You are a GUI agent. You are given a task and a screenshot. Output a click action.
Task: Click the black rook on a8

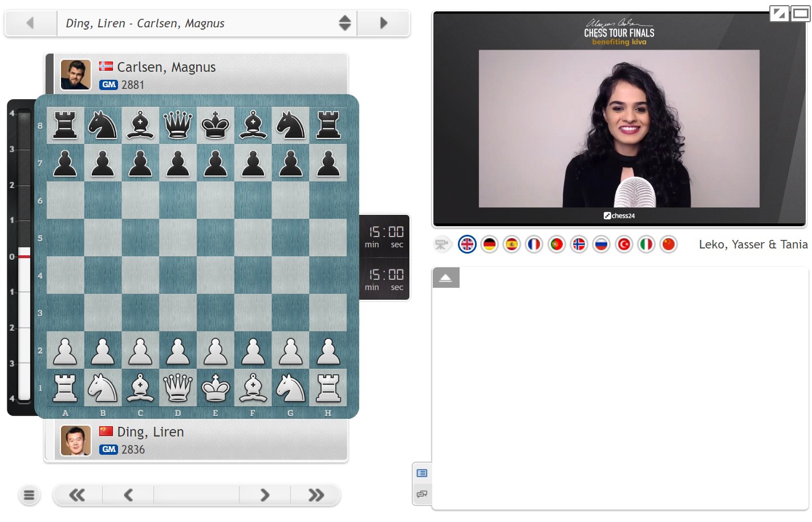[x=65, y=125]
